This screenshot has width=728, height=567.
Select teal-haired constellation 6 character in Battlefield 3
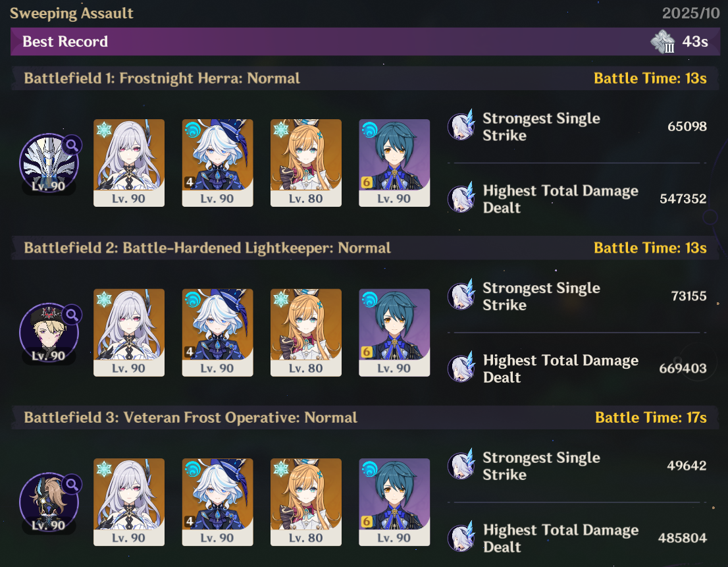(395, 502)
